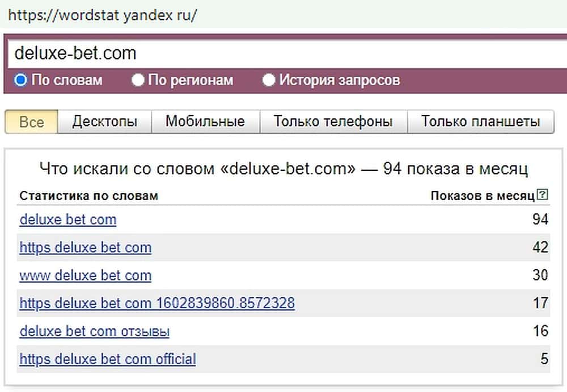Open the 'Только планшеты' tab
This screenshot has height=392, width=567.
[480, 122]
